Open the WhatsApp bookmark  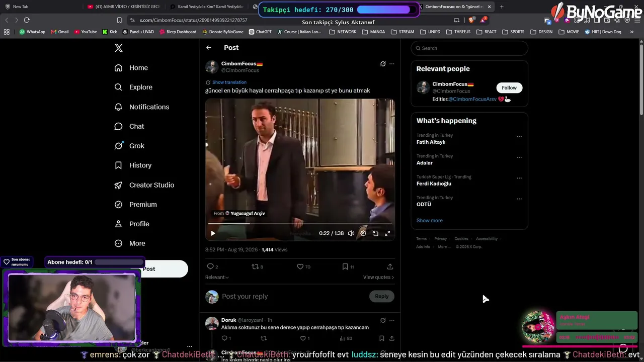[x=32, y=32]
